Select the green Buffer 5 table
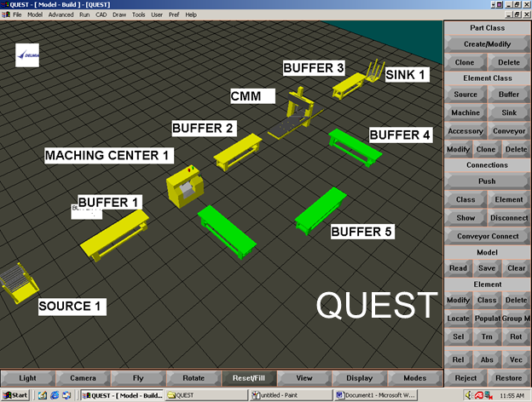This screenshot has height=402, width=532. click(x=320, y=211)
